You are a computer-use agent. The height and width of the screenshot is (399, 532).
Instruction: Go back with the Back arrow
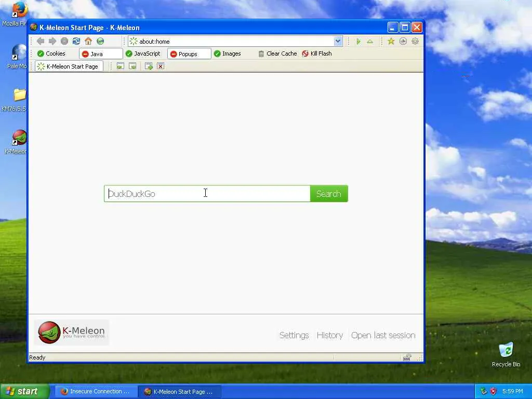41,41
